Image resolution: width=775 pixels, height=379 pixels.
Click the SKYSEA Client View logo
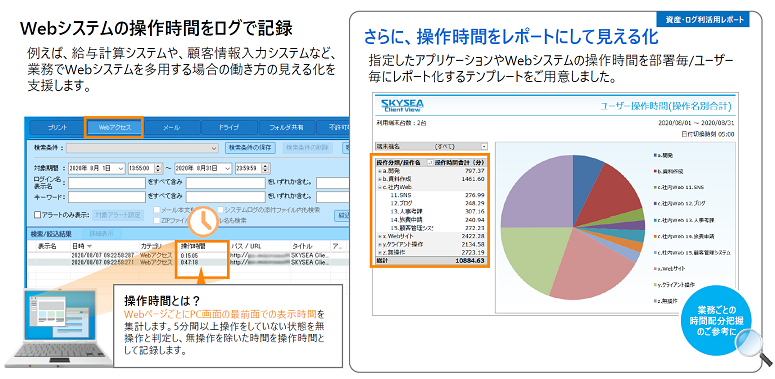402,106
